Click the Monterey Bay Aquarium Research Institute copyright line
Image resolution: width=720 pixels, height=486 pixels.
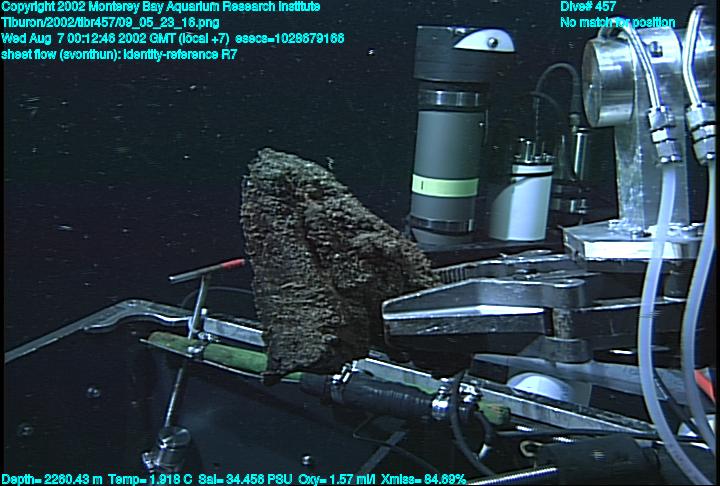coord(161,7)
